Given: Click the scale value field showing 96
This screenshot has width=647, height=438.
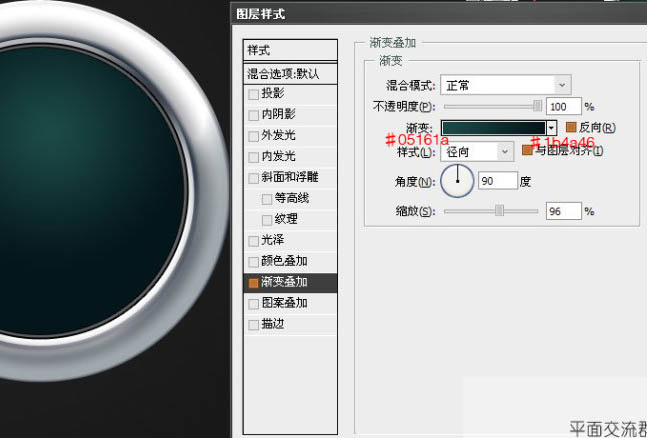Looking at the screenshot, I should [564, 211].
